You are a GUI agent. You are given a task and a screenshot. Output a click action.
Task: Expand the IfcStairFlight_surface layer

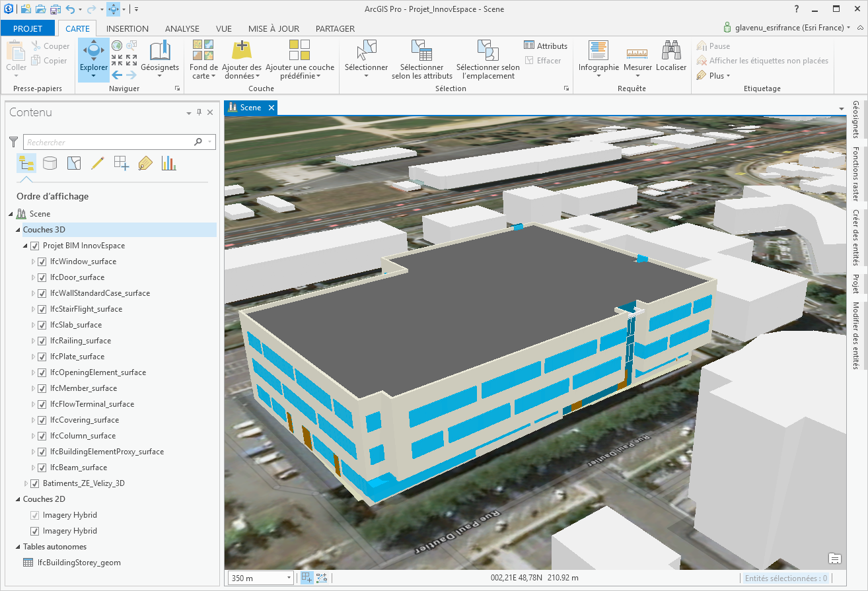[x=34, y=309]
